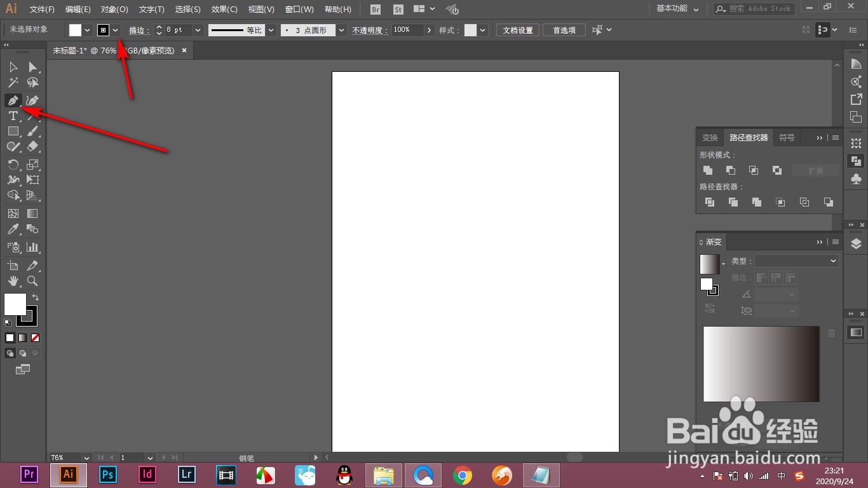Screen dimensions: 868x488
Task: Open 效果(C) menu
Action: pos(224,10)
